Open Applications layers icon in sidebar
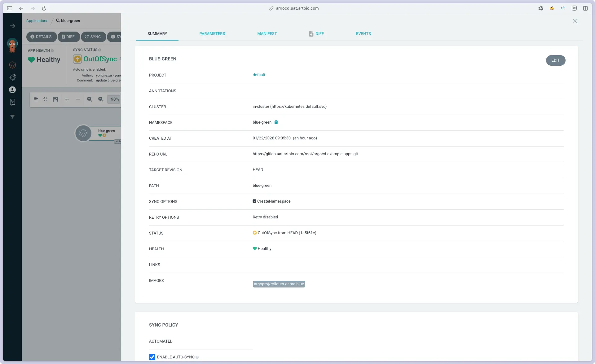The height and width of the screenshot is (364, 595). point(12,65)
